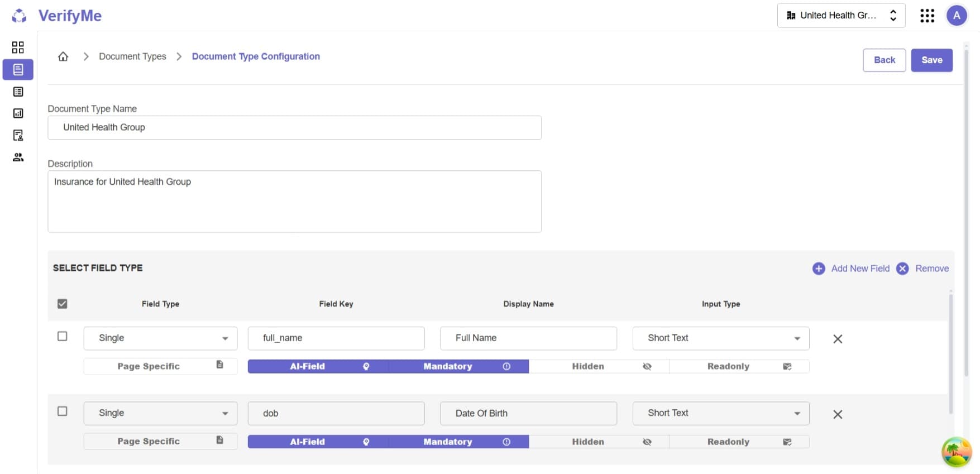Click the VerifyMe logo icon
980x474 pixels.
[19, 16]
